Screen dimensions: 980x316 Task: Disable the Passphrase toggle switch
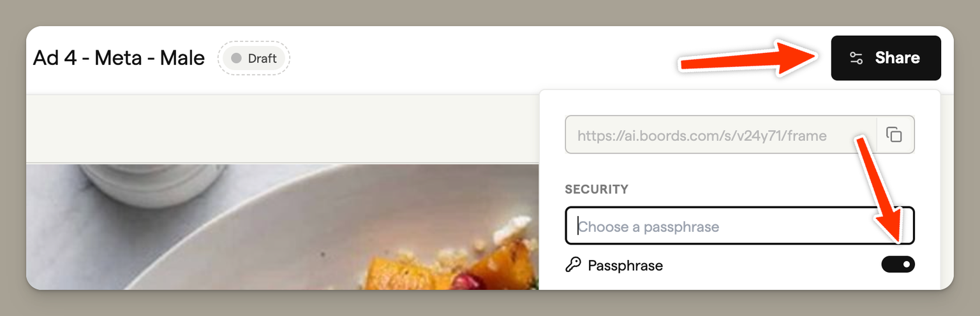tap(898, 264)
